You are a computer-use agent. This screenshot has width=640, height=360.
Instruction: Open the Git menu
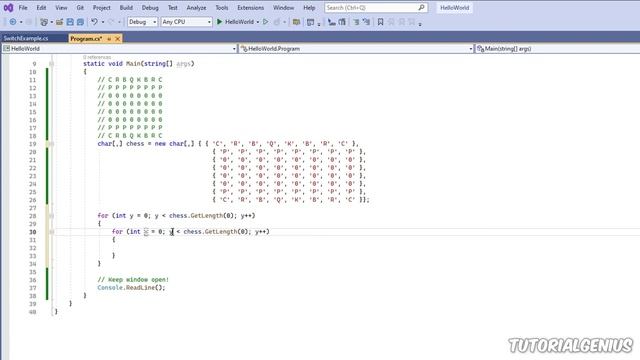pyautogui.click(x=80, y=8)
